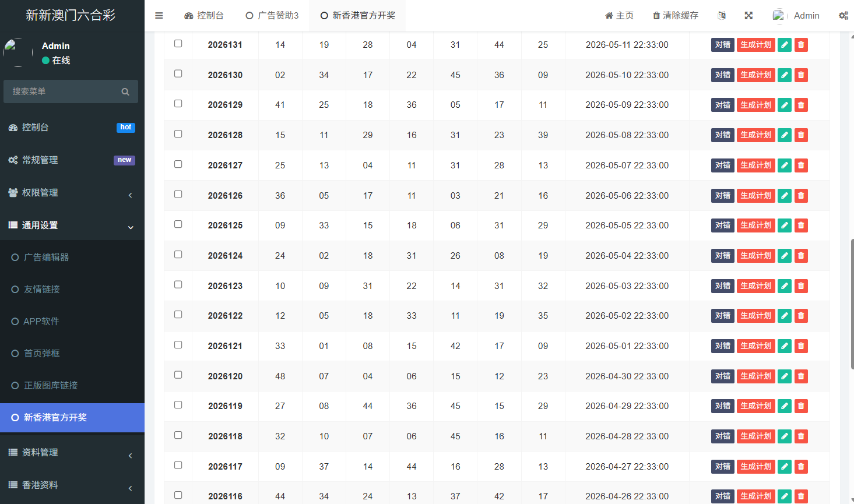Switch to the 广告赞助3 tab
The width and height of the screenshot is (854, 504).
click(272, 16)
